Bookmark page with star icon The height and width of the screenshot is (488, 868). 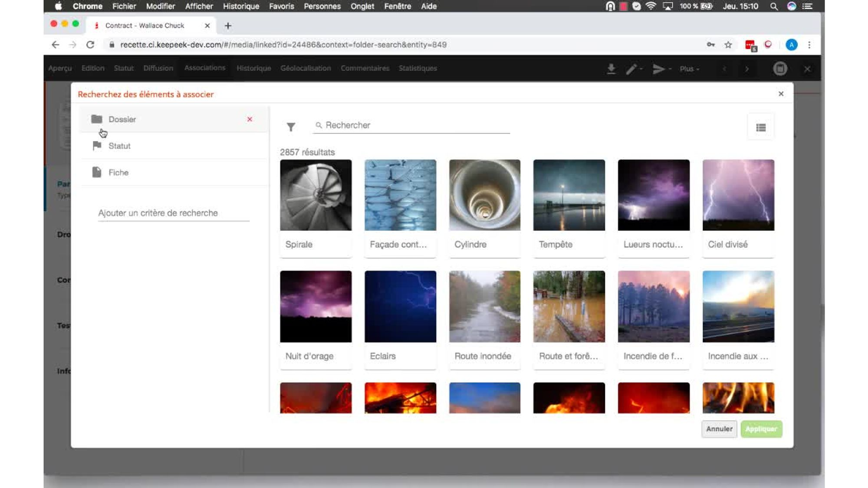pos(728,45)
